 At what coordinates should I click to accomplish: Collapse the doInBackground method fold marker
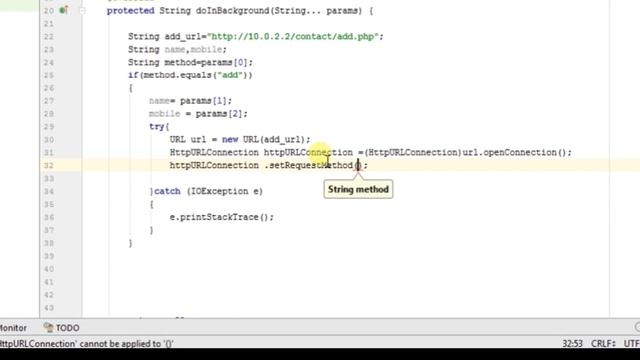[82, 11]
